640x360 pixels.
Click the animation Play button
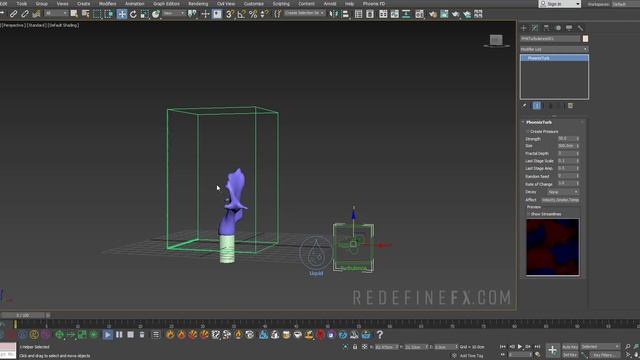(520, 347)
